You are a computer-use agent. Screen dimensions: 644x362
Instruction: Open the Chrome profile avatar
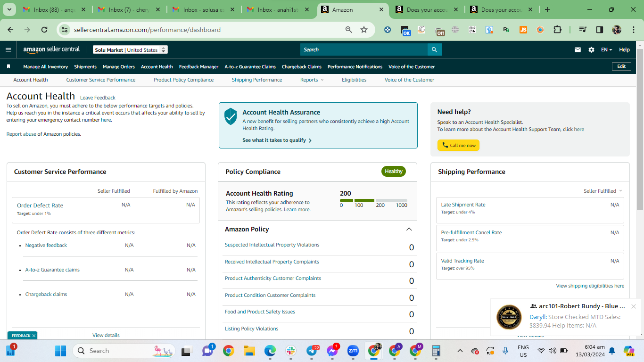click(x=617, y=30)
